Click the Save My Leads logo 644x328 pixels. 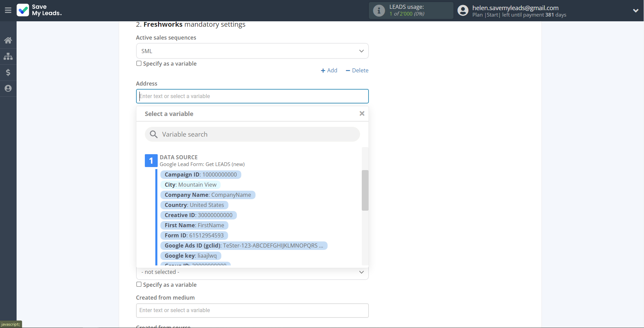40,10
